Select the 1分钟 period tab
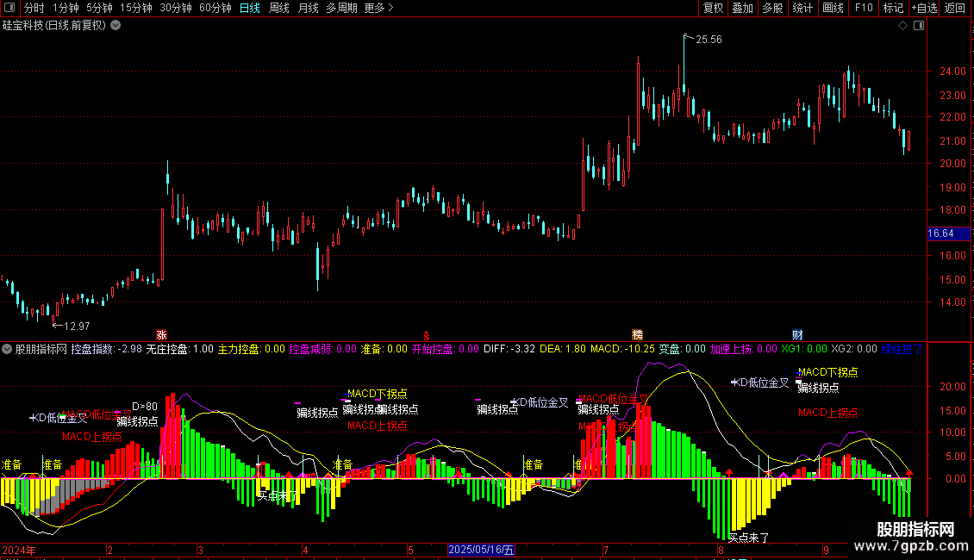The image size is (974, 560). (66, 8)
